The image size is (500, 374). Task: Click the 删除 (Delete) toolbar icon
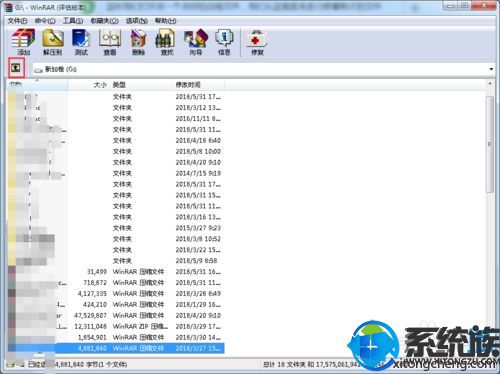pos(138,42)
